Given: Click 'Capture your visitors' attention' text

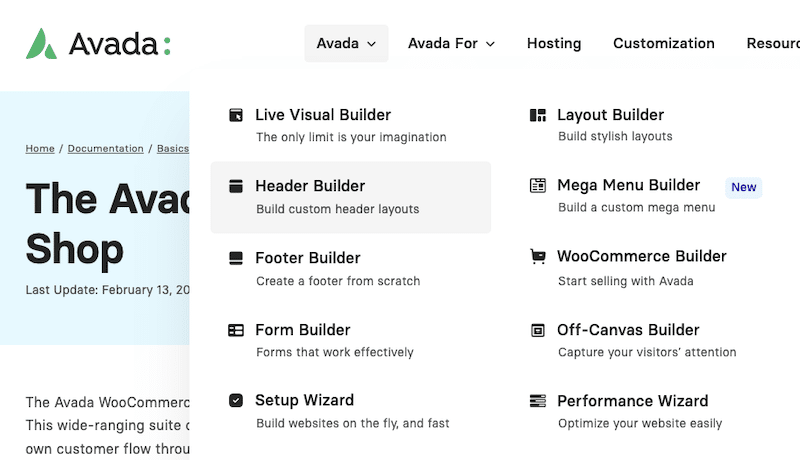Looking at the screenshot, I should pos(647,352).
